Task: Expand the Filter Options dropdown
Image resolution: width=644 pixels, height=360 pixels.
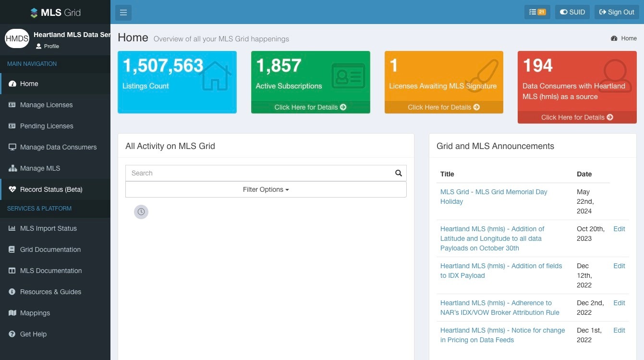Action: (266, 189)
